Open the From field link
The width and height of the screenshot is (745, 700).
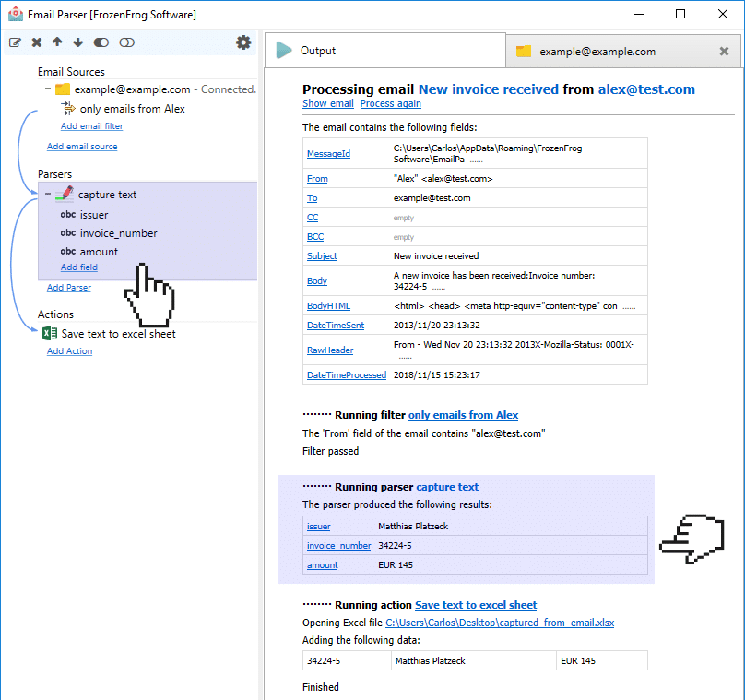[x=317, y=179]
